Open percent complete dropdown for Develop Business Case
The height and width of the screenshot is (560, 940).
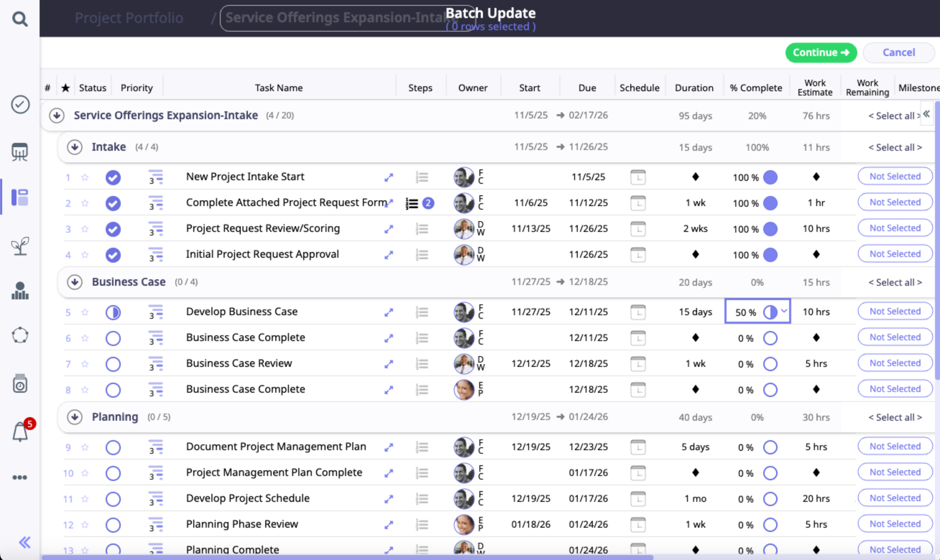coord(784,311)
